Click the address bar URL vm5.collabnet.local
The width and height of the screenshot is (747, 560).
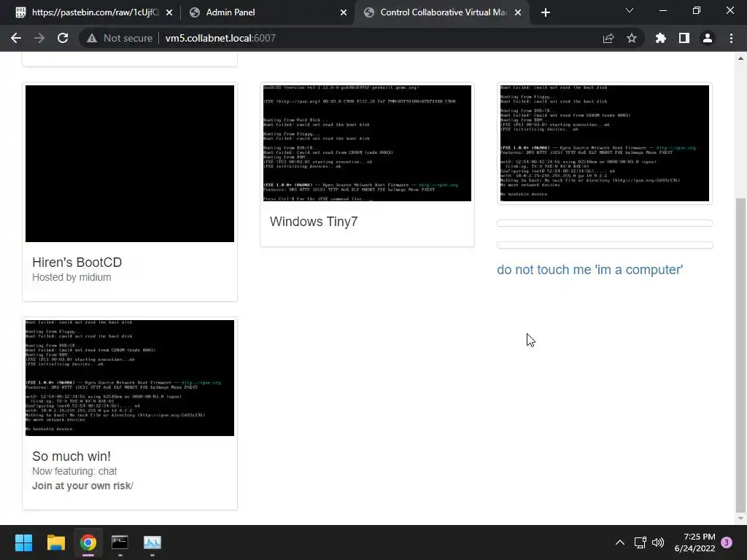click(220, 38)
